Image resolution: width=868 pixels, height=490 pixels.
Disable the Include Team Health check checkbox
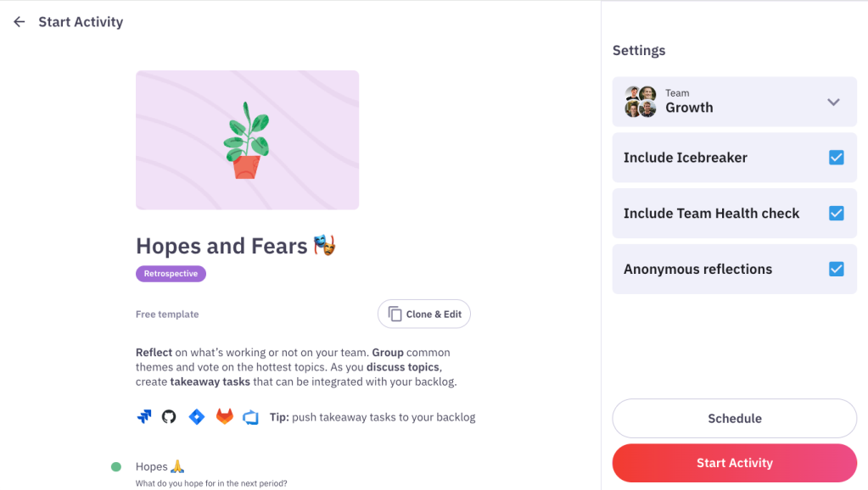click(836, 214)
